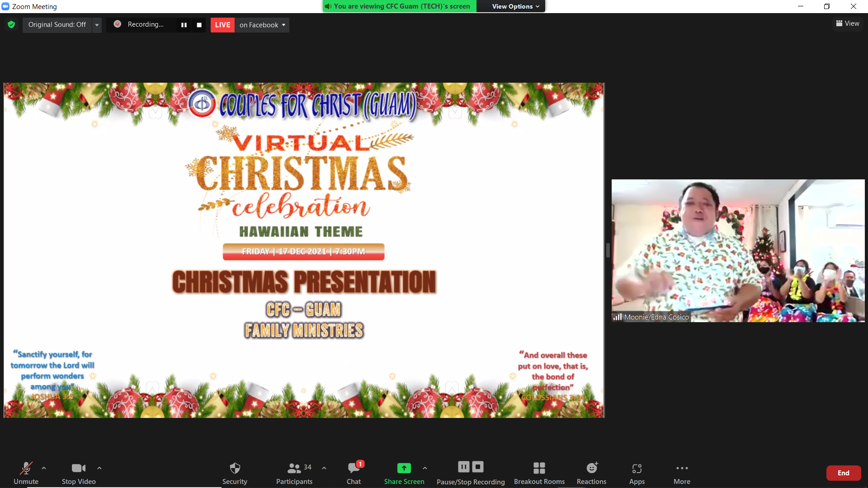
Task: Click the shared Christmas Presentation slide
Action: (x=304, y=250)
